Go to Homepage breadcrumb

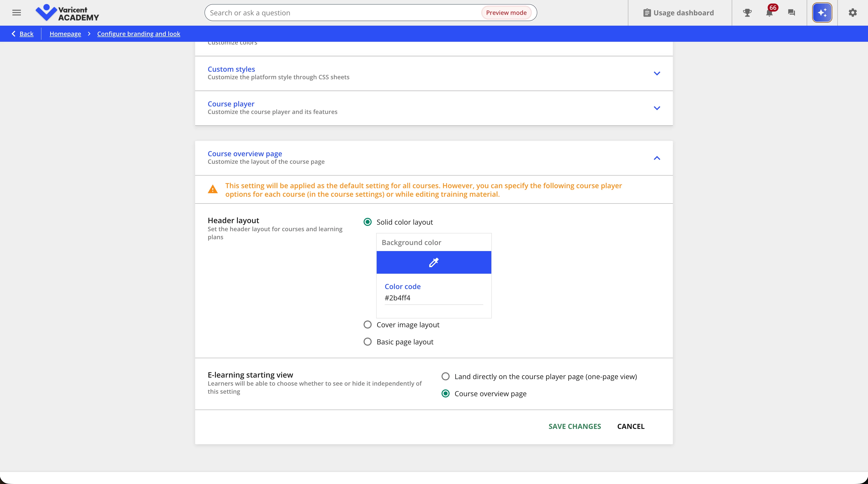point(65,34)
